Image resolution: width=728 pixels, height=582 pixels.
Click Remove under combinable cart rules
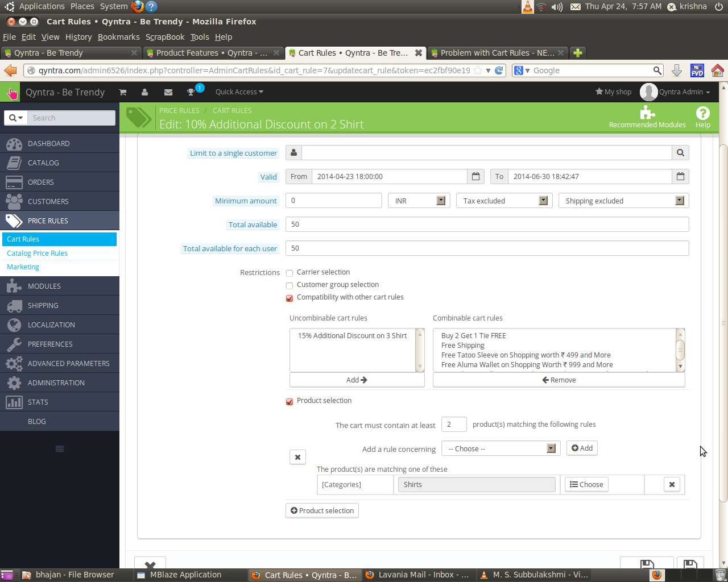pyautogui.click(x=559, y=380)
